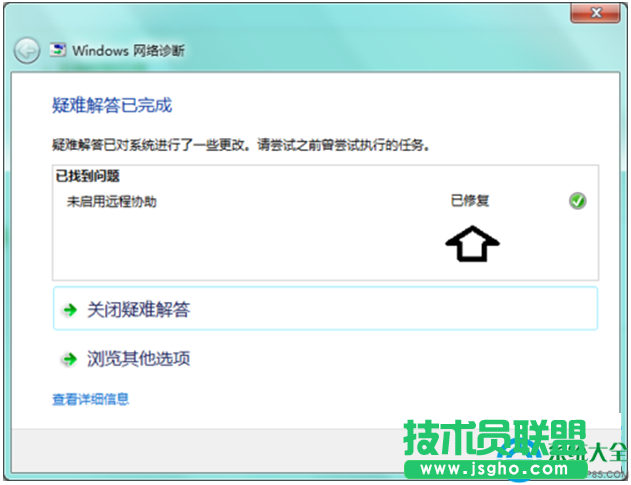Click the green arrow beside 浏览其他选项
631x485 pixels.
click(x=70, y=359)
